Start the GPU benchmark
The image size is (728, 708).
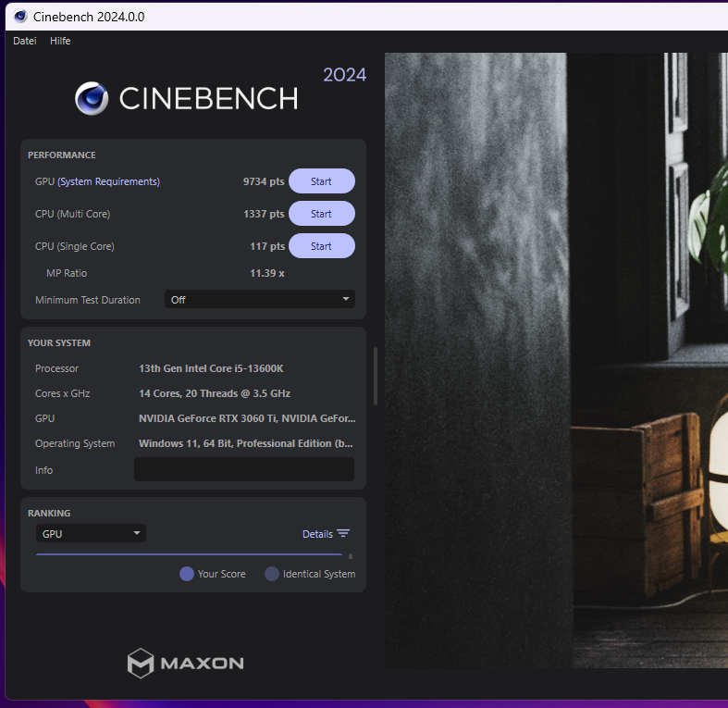[x=321, y=181]
